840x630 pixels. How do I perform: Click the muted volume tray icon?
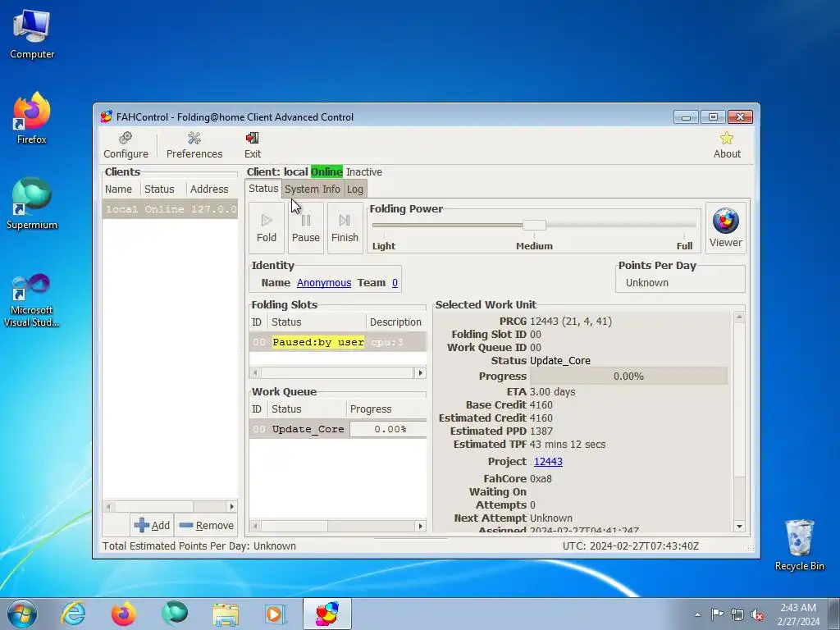pos(757,614)
